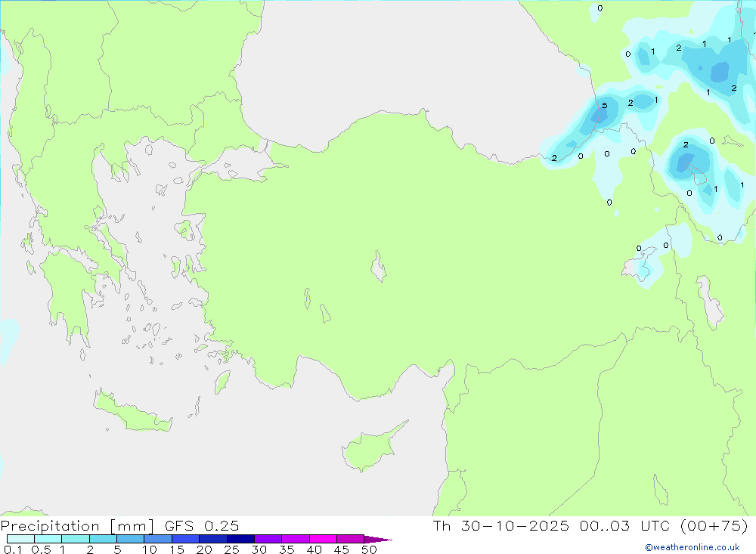Click the 0.1–0.5 mm lightest cyan legend swatch
This screenshot has height=554, width=756.
(20, 539)
